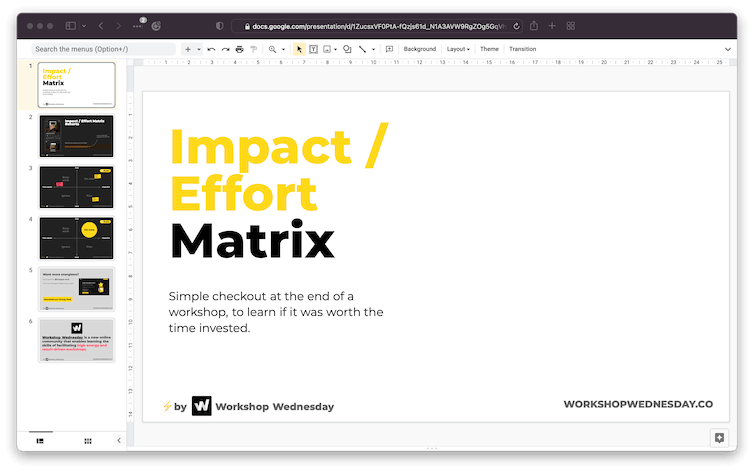The width and height of the screenshot is (754, 472).
Task: Click the new slide plus button
Action: coord(188,49)
